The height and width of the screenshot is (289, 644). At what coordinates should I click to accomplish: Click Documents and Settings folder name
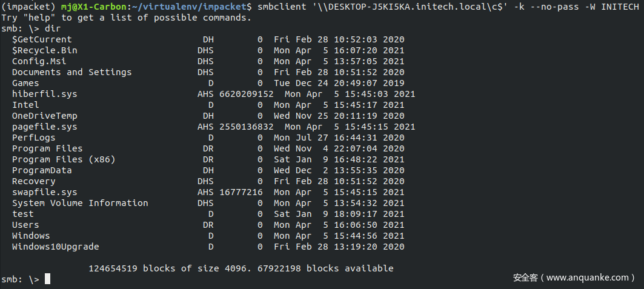click(72, 72)
